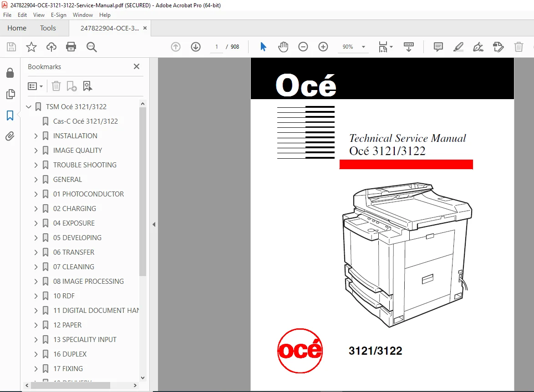The image size is (534, 392).
Task: Open the Edit menu
Action: click(x=22, y=15)
